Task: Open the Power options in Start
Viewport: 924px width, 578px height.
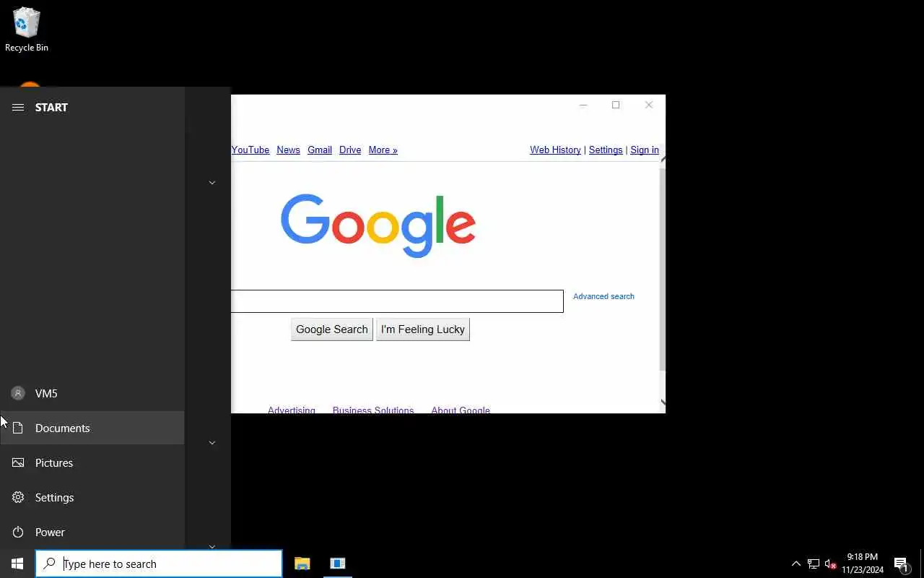Action: point(92,532)
